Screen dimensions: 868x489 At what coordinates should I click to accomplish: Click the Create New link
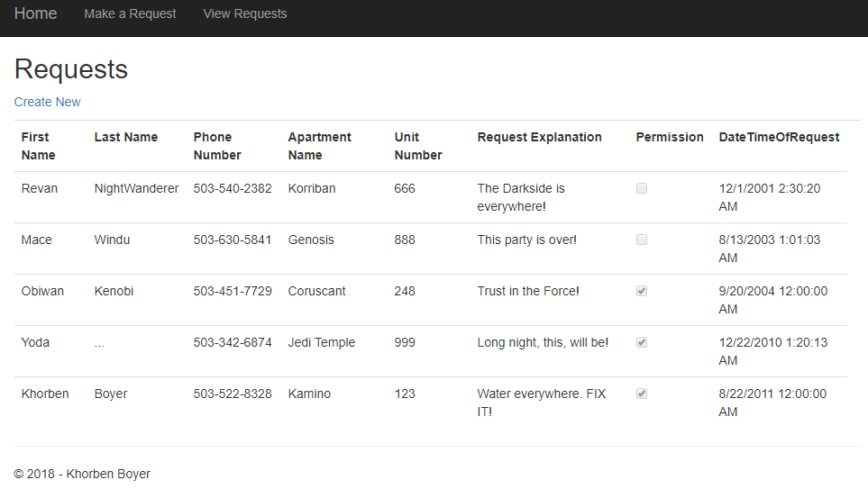pos(47,102)
